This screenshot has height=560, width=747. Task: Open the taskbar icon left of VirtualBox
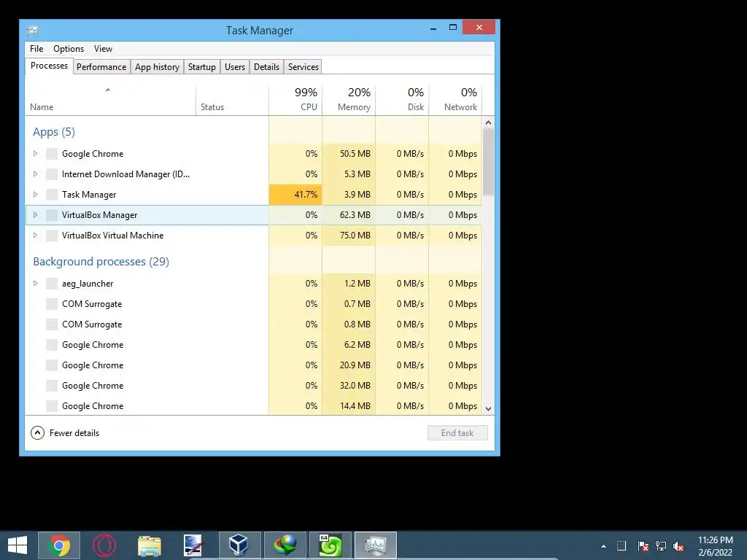tap(194, 545)
